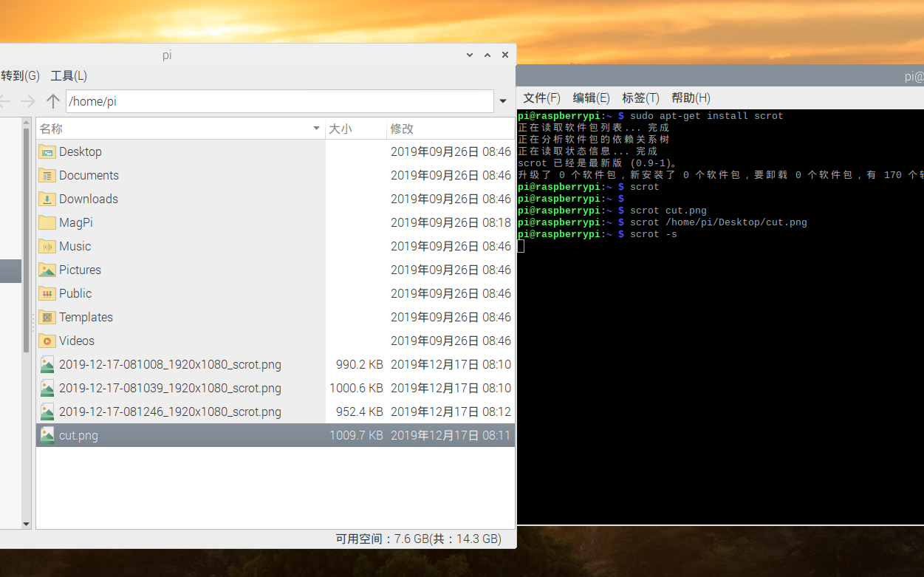Click the Public folder icon
Image resolution: width=924 pixels, height=577 pixels.
tap(47, 293)
